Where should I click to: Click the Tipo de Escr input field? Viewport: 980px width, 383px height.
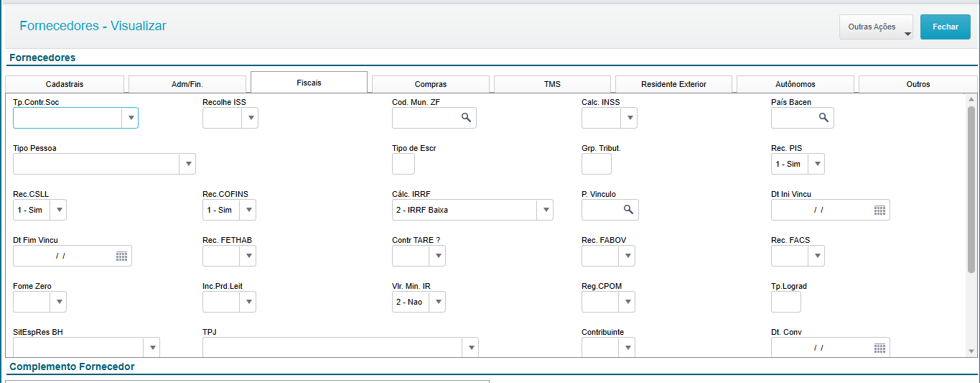[403, 164]
